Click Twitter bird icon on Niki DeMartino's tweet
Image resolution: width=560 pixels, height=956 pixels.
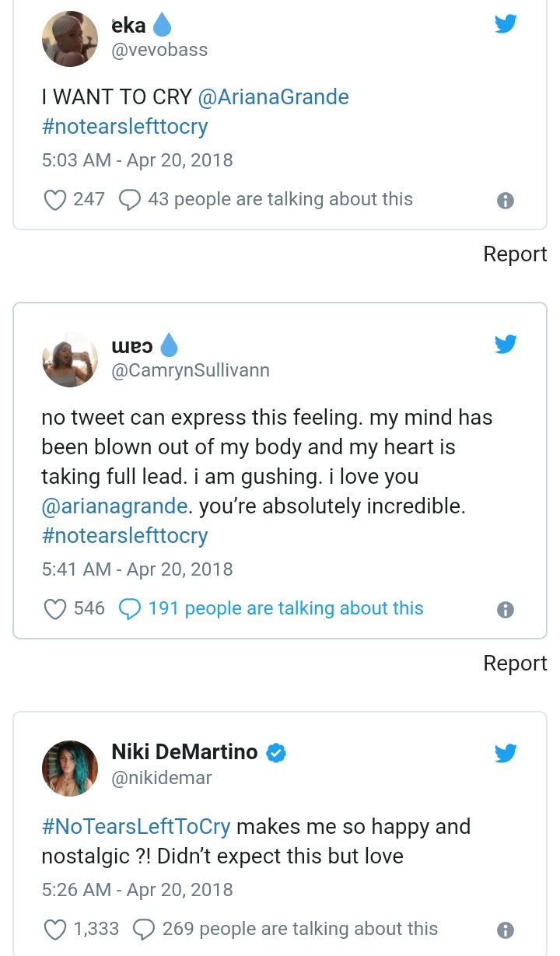coord(506,752)
